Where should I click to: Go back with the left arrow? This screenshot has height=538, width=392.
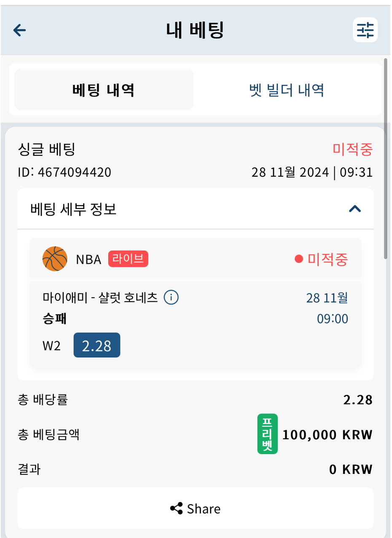pos(20,30)
